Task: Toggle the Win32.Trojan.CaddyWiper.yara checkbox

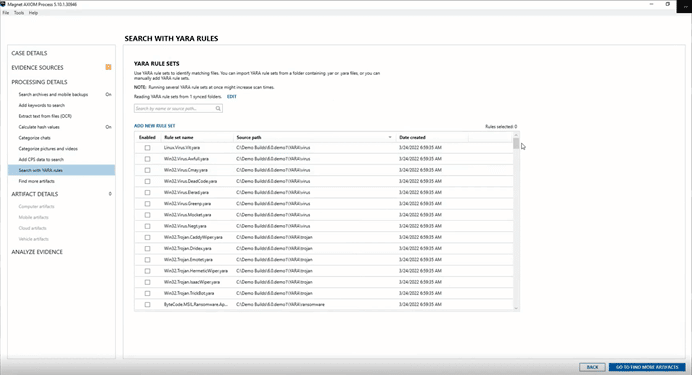Action: pos(147,237)
